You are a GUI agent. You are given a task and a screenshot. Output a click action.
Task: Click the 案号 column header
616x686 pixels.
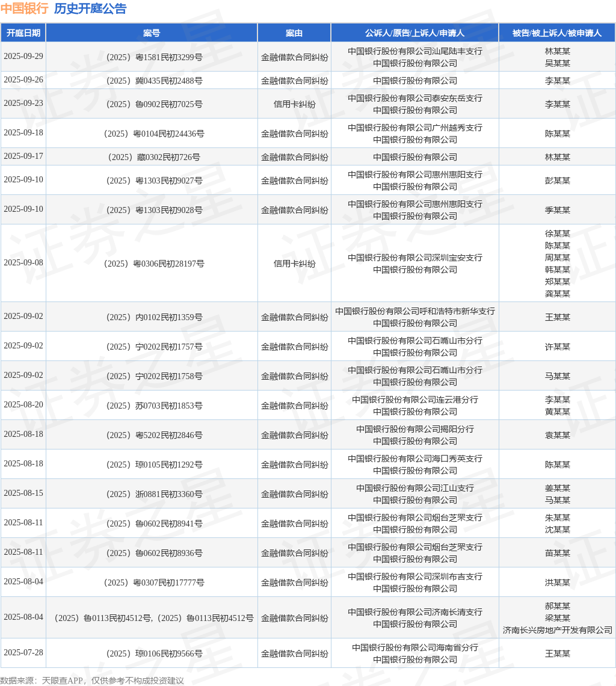pos(152,33)
